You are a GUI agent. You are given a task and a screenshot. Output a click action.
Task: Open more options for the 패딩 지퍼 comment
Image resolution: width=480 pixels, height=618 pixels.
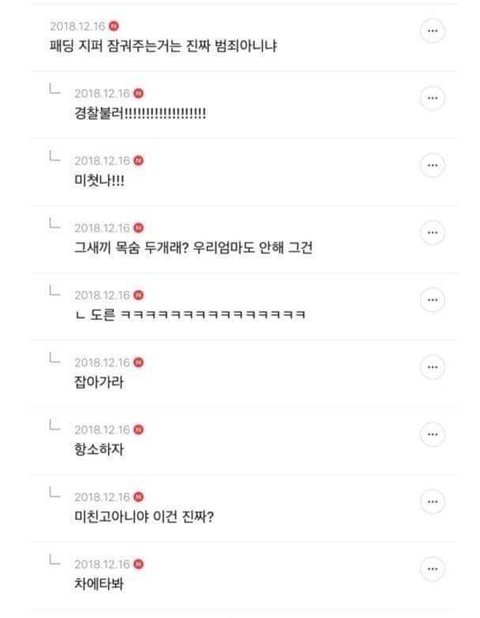[432, 31]
